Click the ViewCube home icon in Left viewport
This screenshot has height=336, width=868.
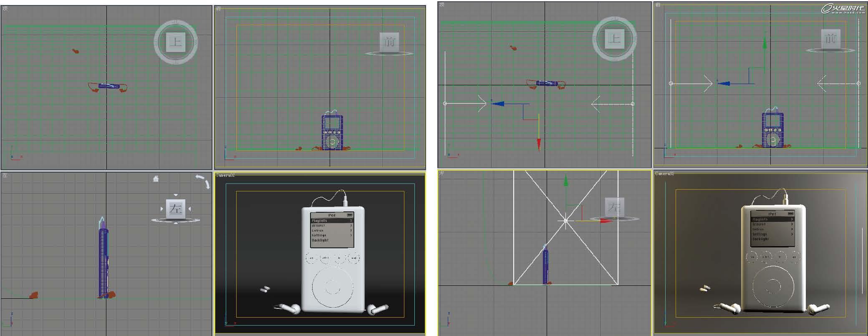point(156,179)
